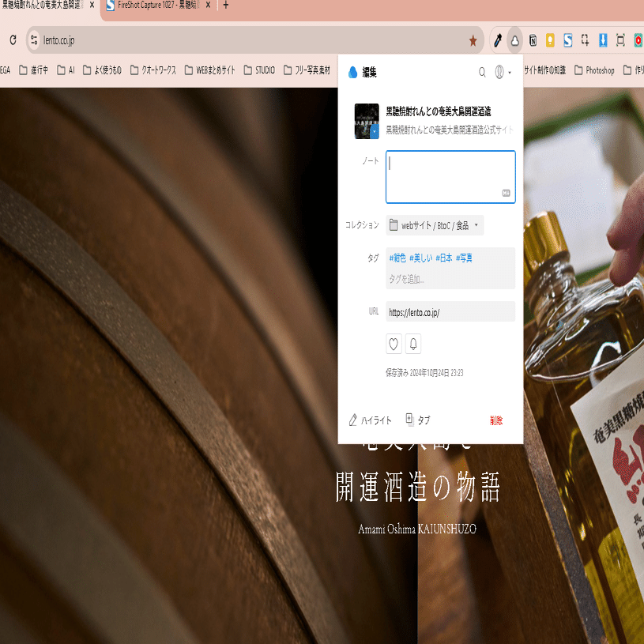Image resolution: width=644 pixels, height=644 pixels.
Task: Toggle the Raindrop.io extension icon
Action: point(514,40)
